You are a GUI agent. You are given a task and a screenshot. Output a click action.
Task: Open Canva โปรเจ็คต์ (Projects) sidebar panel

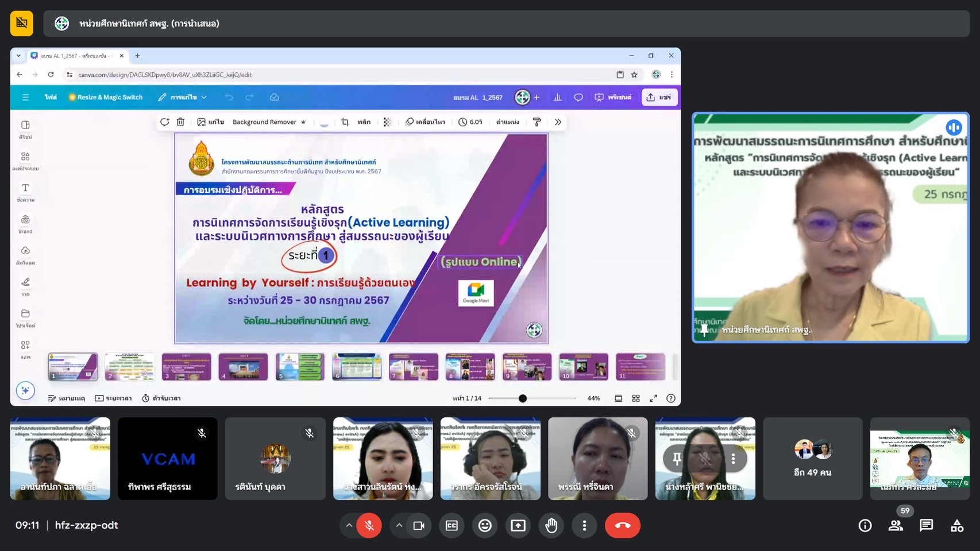tap(25, 319)
